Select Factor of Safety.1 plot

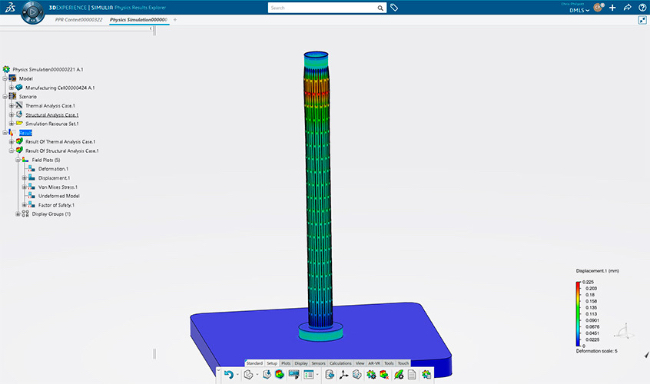point(56,205)
